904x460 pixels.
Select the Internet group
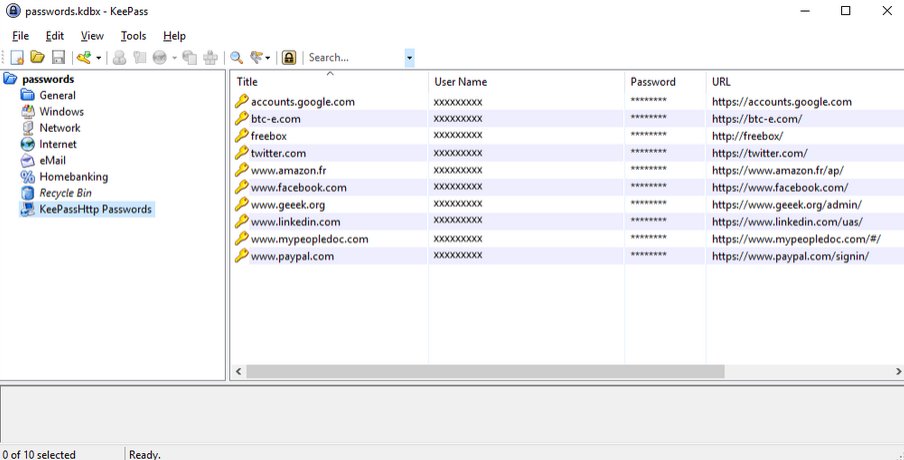pyautogui.click(x=58, y=144)
